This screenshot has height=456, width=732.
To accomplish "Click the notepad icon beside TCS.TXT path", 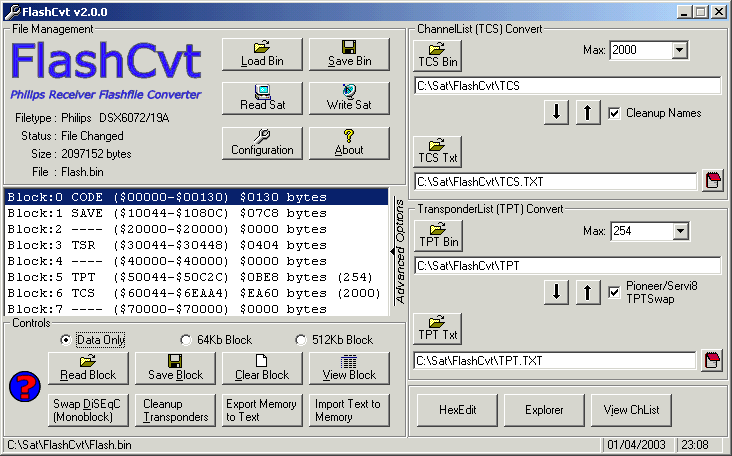I will [x=713, y=180].
